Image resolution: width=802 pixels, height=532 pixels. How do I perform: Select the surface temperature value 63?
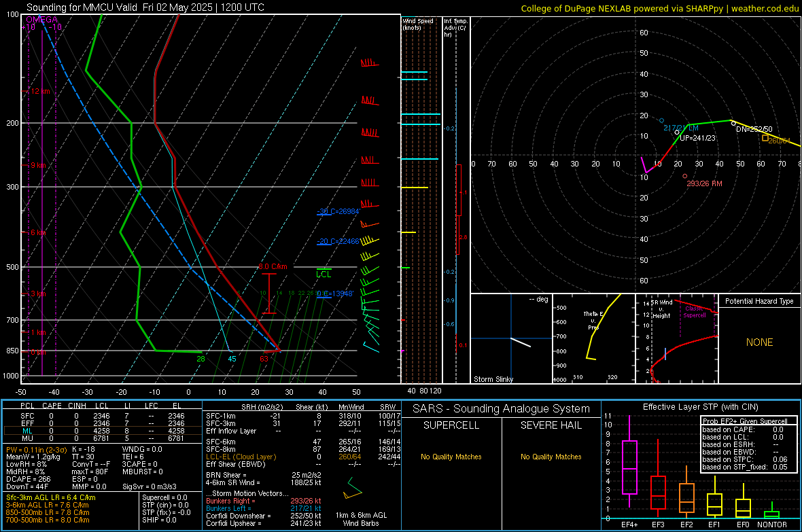[264, 359]
